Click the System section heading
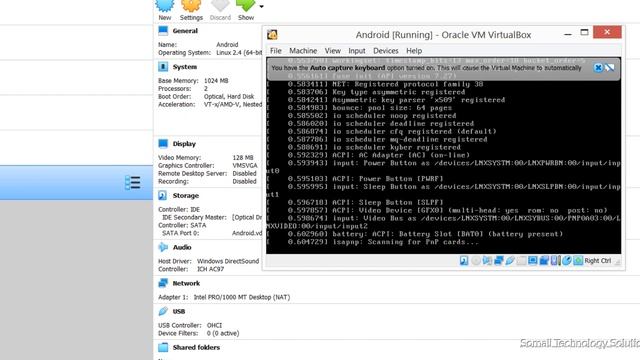Viewport: 640px width, 360px height. point(184,67)
